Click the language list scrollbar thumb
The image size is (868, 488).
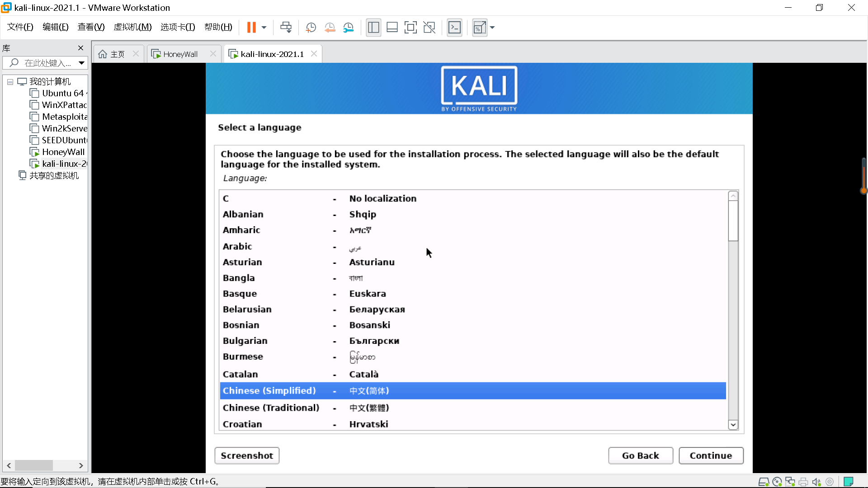tap(733, 221)
